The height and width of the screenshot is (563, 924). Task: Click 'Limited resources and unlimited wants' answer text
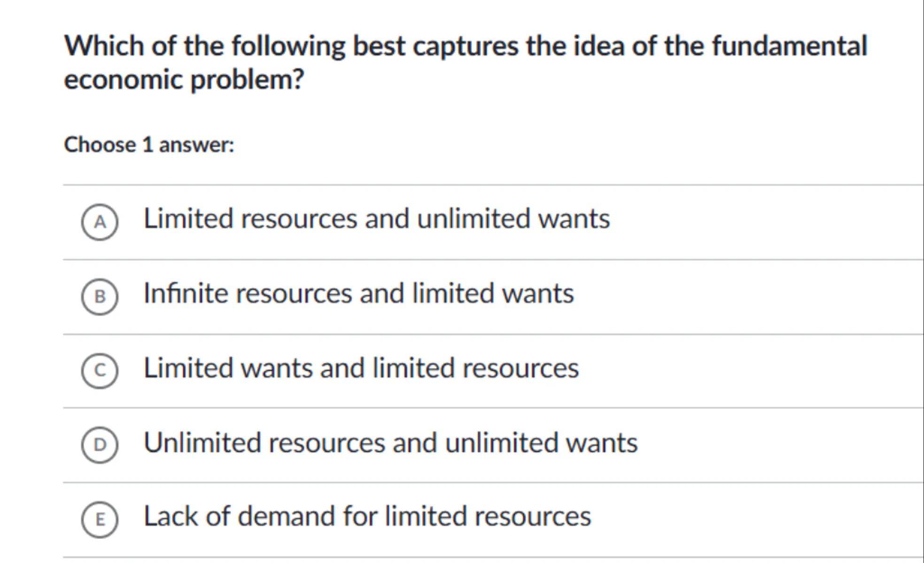(x=376, y=219)
